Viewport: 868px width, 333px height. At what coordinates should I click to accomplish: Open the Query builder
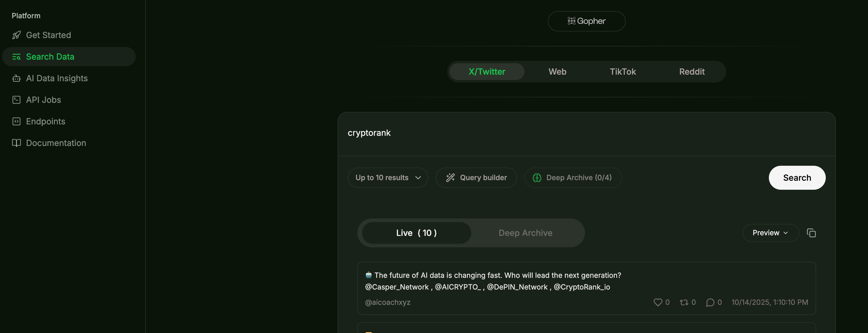(x=476, y=178)
